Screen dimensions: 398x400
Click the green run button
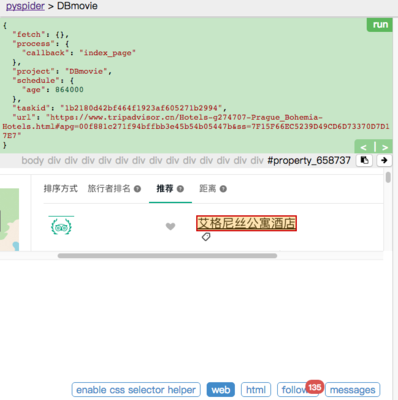coord(380,25)
